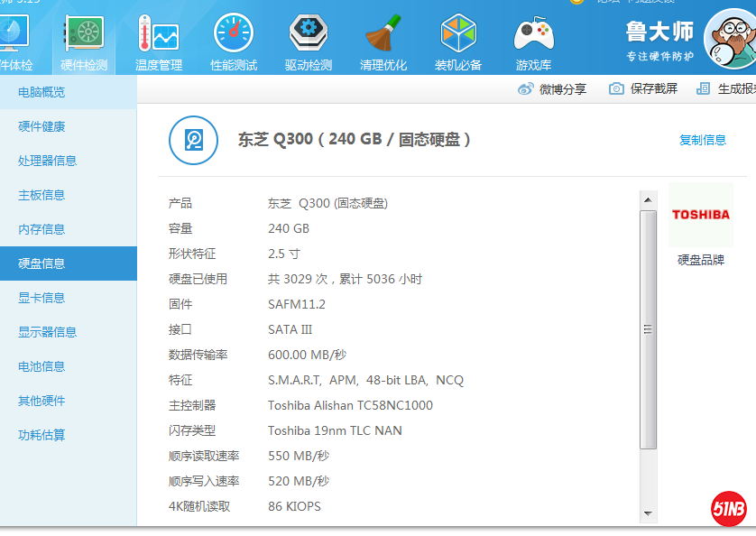Open the 温度管理 temperature icon
This screenshot has height=536, width=756.
(x=158, y=36)
